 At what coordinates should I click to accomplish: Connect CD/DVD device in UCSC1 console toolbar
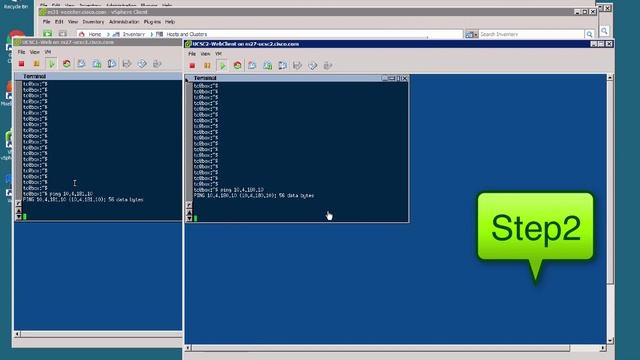(142, 64)
